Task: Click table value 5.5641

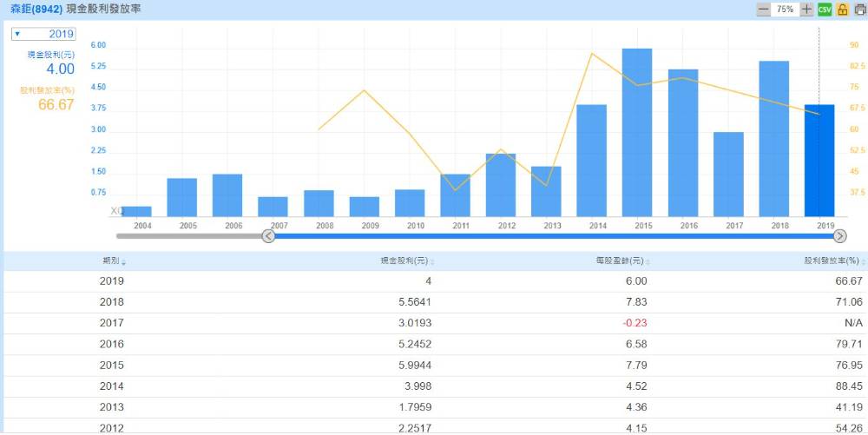Action: pyautogui.click(x=413, y=302)
